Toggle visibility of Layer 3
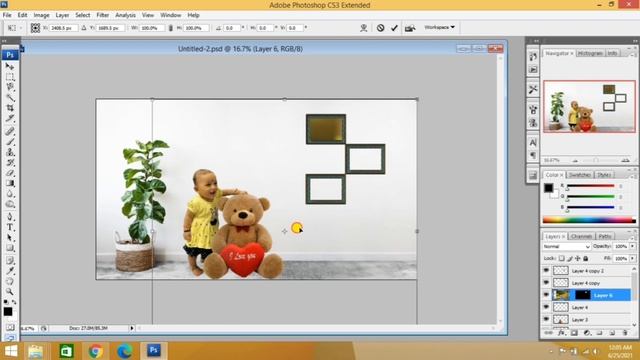This screenshot has width=640, height=360. 546,319
